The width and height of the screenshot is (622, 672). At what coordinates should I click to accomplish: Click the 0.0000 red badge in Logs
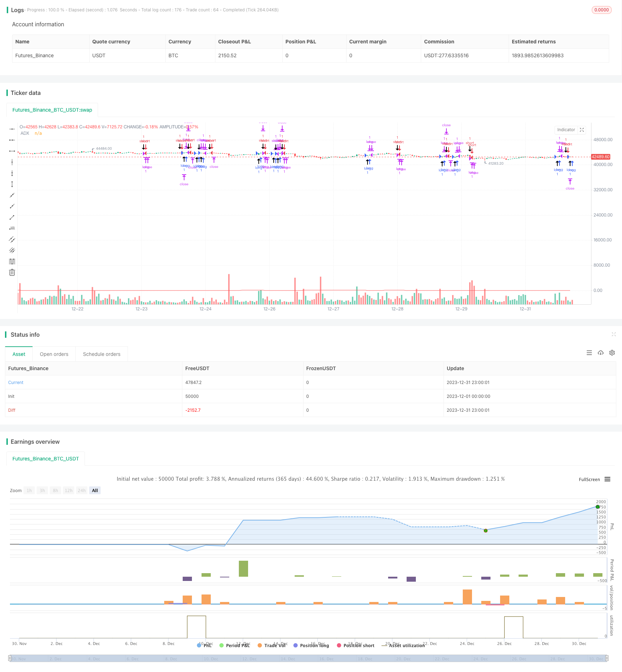pyautogui.click(x=601, y=10)
